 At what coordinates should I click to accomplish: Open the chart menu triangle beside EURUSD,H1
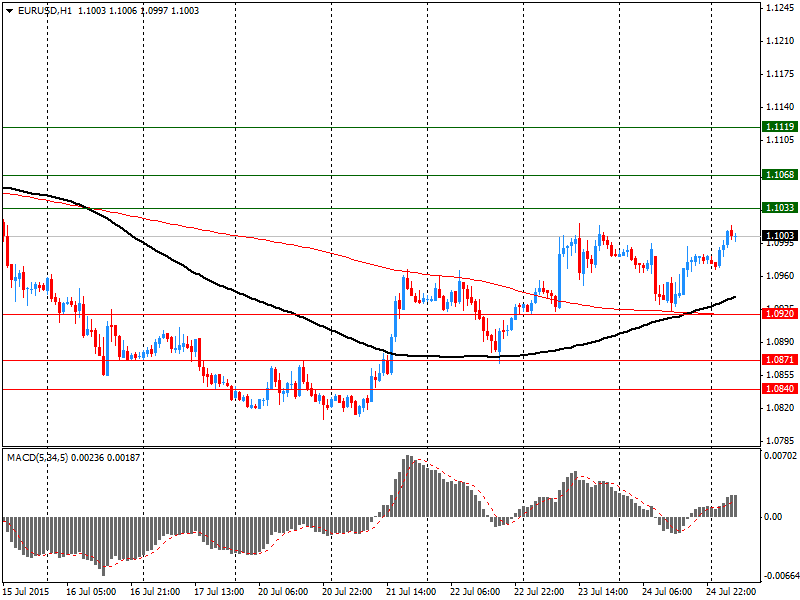point(10,11)
